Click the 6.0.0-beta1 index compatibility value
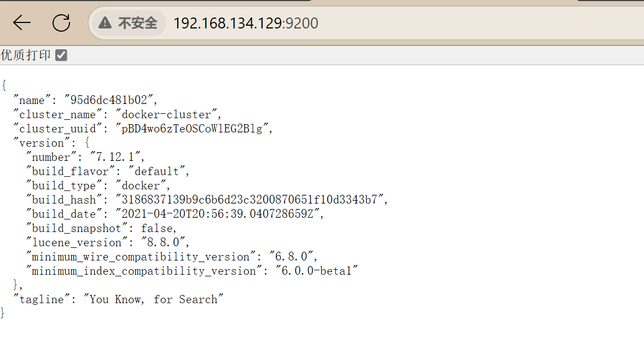Viewport: 644px width, 342px height. pos(317,271)
